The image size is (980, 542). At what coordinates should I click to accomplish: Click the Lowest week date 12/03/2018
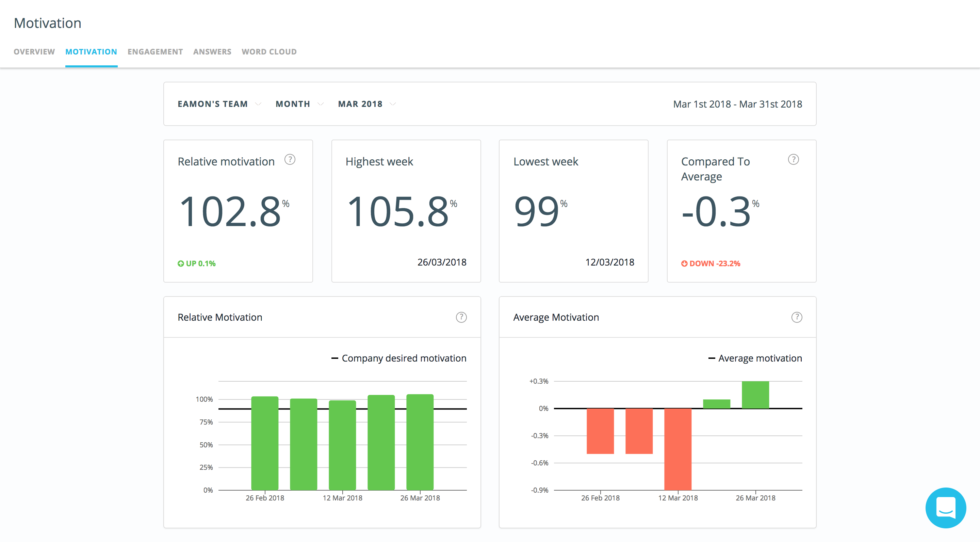(609, 262)
